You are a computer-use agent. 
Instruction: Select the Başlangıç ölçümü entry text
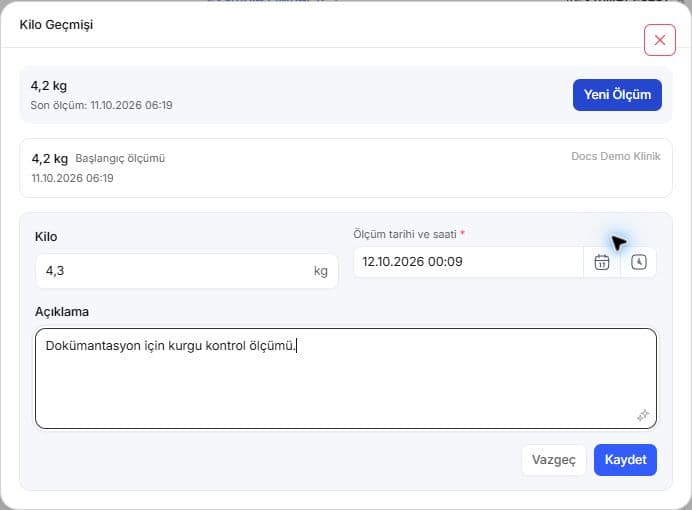pos(120,158)
